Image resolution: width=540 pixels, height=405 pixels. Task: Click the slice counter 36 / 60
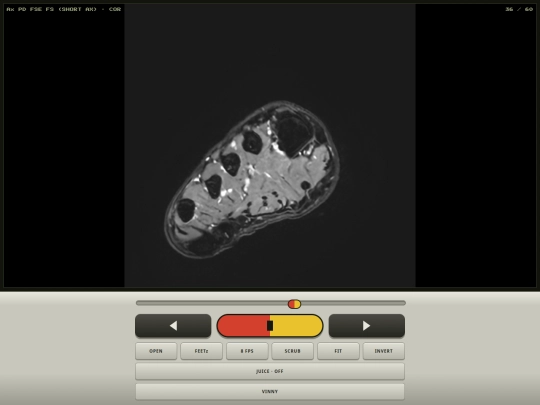519,9
